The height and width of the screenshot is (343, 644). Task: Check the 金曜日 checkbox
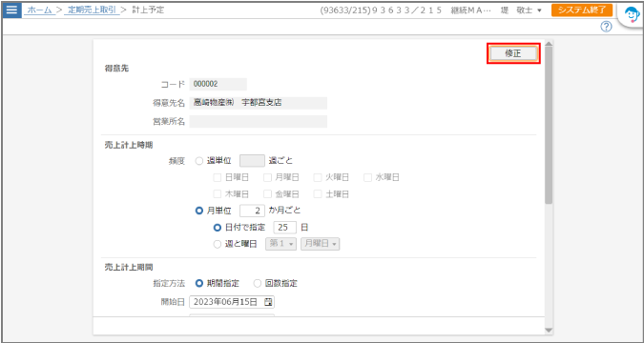[x=267, y=194]
